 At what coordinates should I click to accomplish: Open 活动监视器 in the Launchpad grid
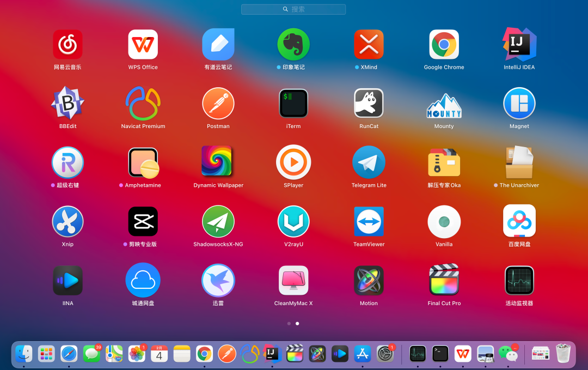(x=519, y=280)
